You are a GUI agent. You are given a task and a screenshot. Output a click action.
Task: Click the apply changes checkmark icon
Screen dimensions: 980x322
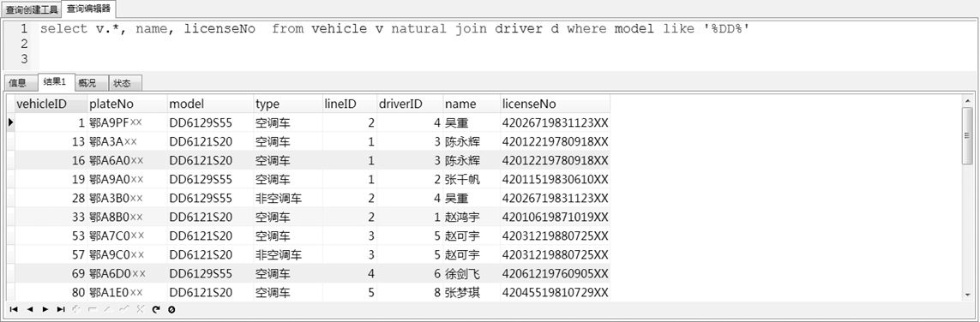(123, 309)
